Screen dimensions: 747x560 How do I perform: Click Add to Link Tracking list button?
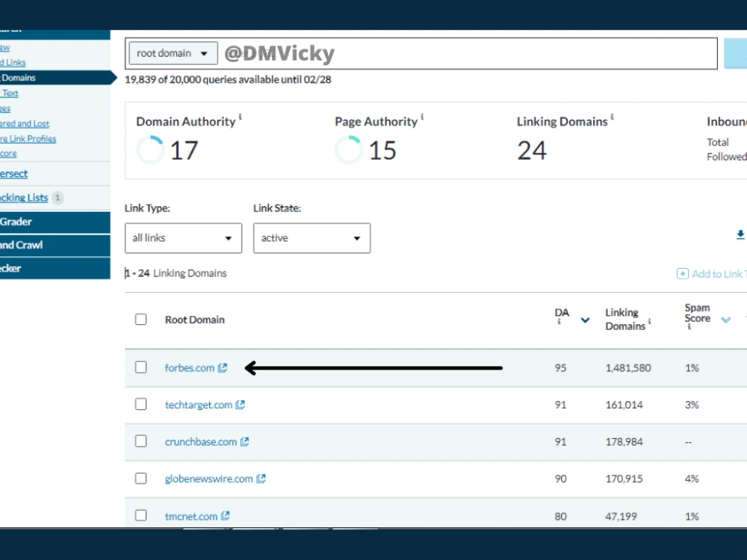click(x=712, y=274)
